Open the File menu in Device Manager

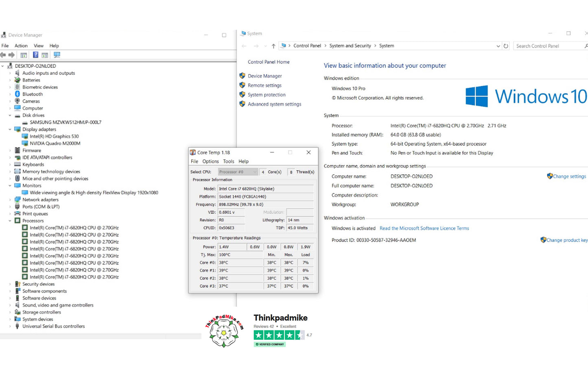click(5, 46)
